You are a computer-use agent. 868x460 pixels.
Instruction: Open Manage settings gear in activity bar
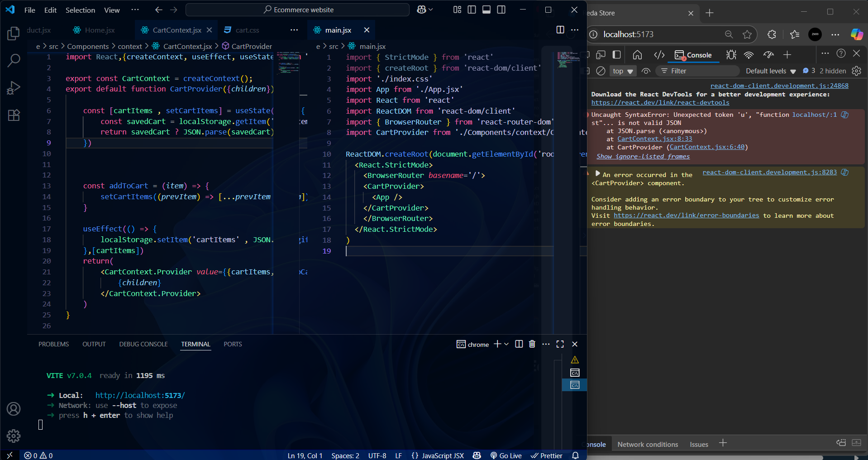(x=14, y=436)
